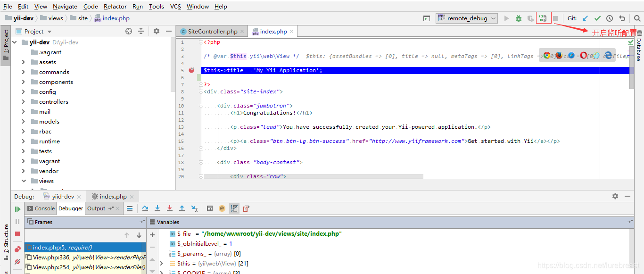The height and width of the screenshot is (274, 644).
Task: Step out of the current frame
Action: point(182,208)
